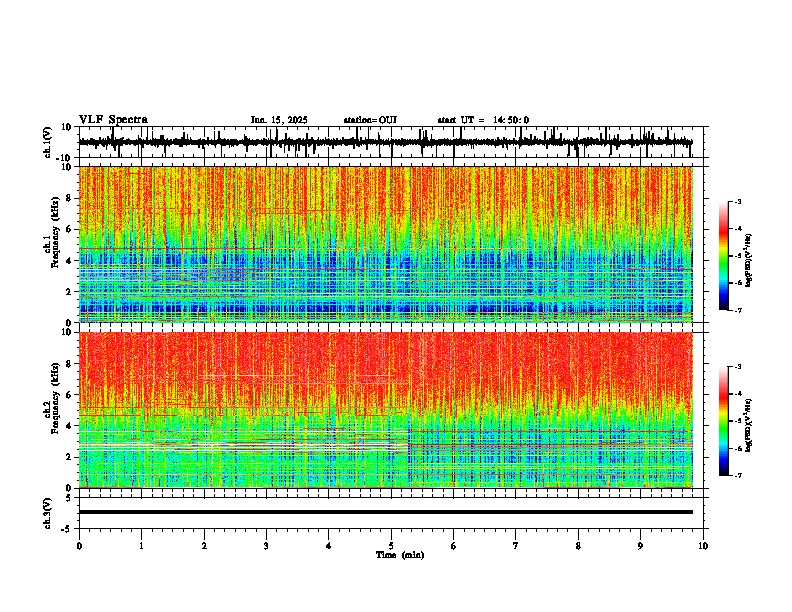Click the ch.2 spectrogram panel
792x612 pixels.
point(386,410)
